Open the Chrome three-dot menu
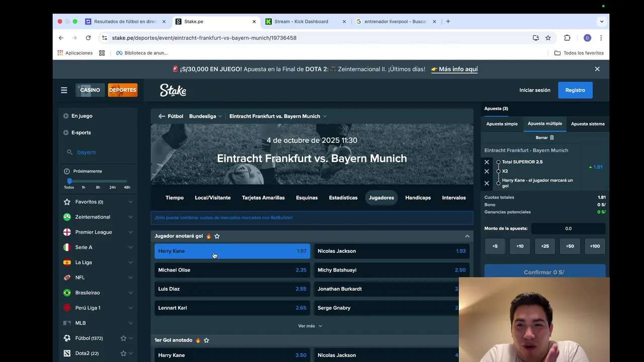 click(601, 38)
